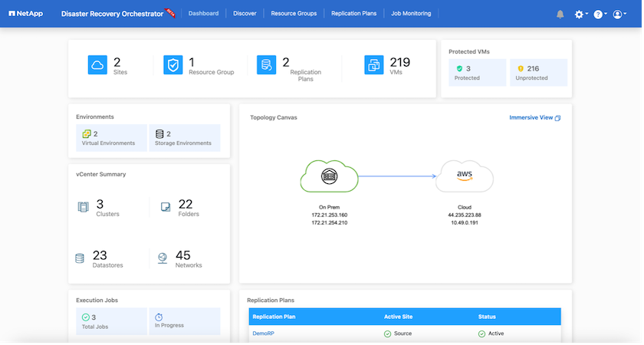Click the Sites cloud icon
The image size is (644, 345).
tap(97, 65)
